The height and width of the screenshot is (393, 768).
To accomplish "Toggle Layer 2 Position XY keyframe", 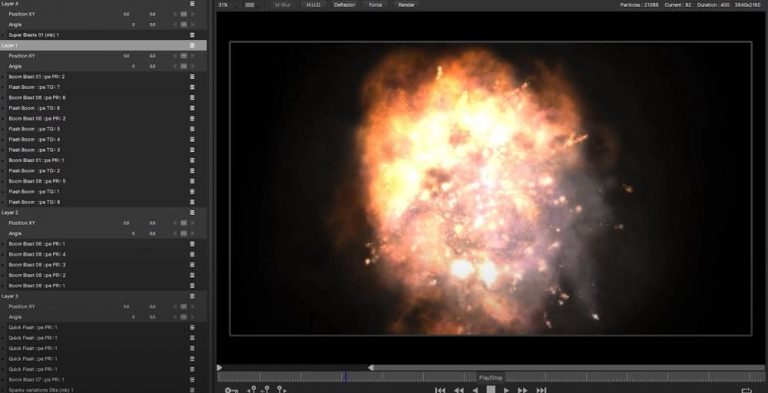I will tap(183, 223).
